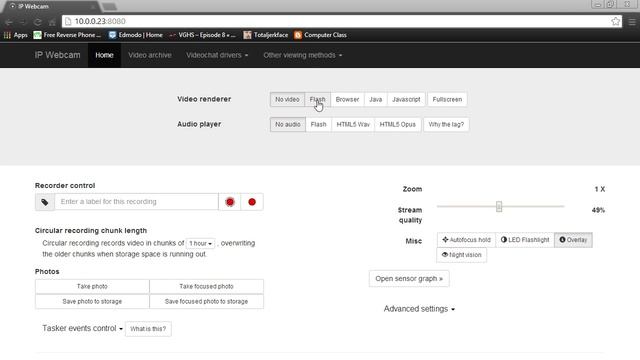Open the Free Reverse Phone bookmark
This screenshot has height=360, width=640.
pos(67,35)
